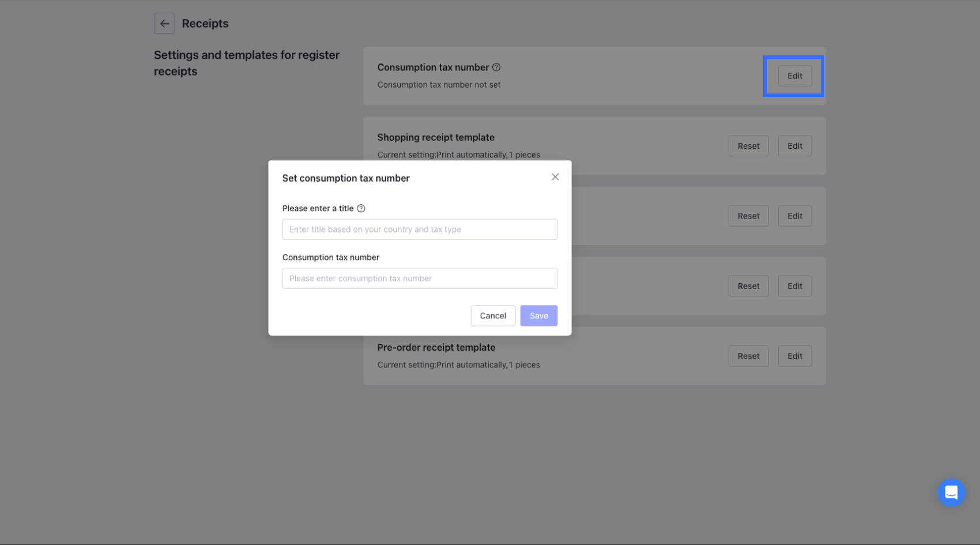Click Reset in the fourth settings row
980x545 pixels.
(748, 286)
